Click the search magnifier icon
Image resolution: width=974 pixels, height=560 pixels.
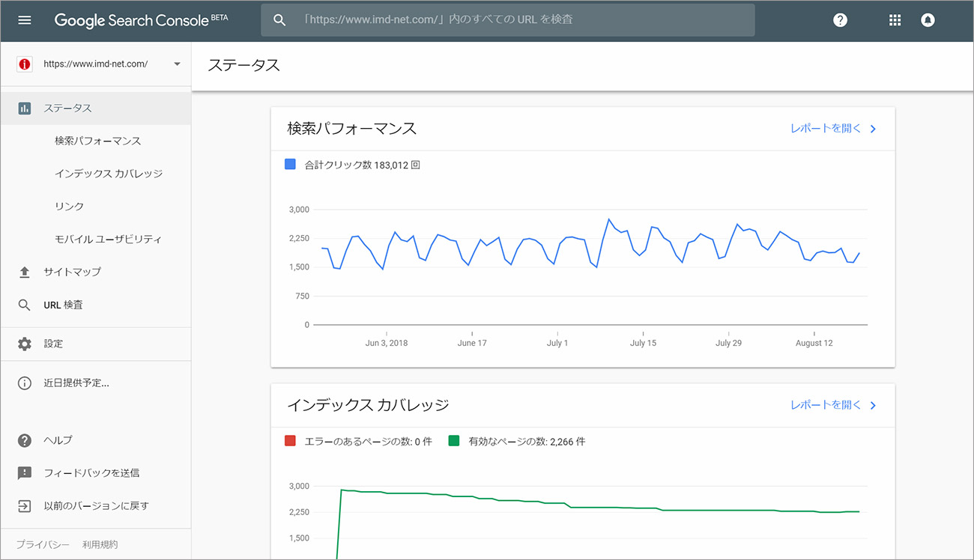click(x=279, y=20)
